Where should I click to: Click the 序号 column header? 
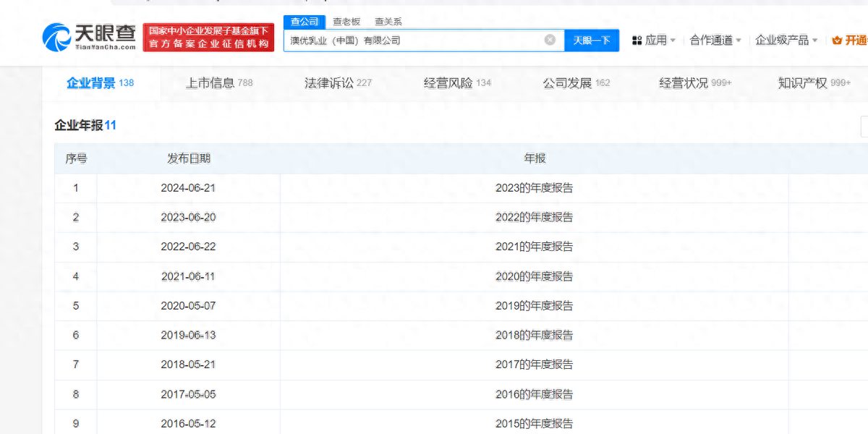76,158
